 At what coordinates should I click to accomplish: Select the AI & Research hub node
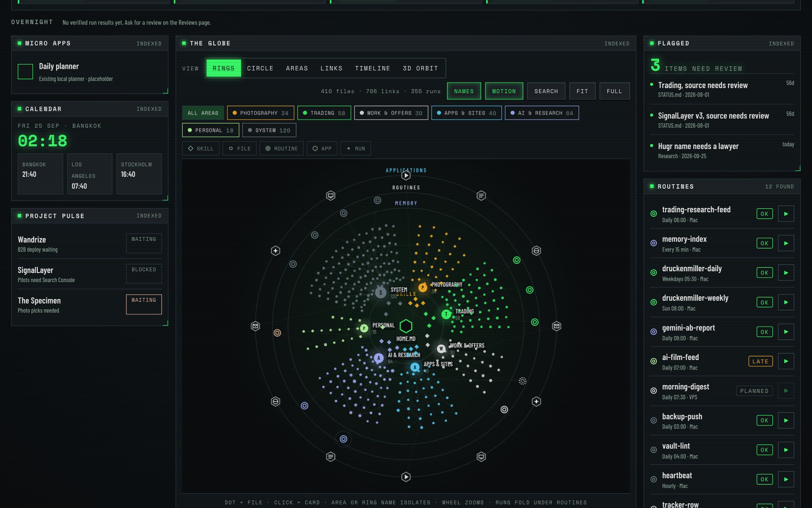tap(379, 358)
